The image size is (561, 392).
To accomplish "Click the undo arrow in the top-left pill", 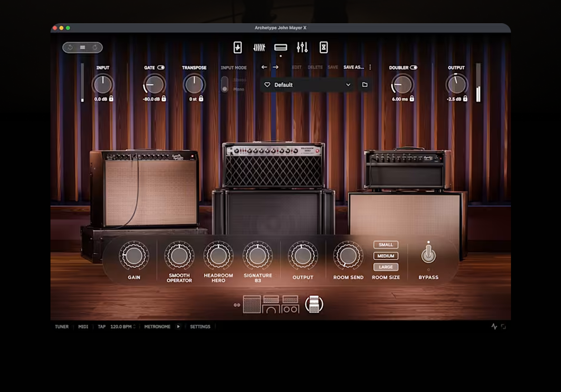I will click(70, 48).
